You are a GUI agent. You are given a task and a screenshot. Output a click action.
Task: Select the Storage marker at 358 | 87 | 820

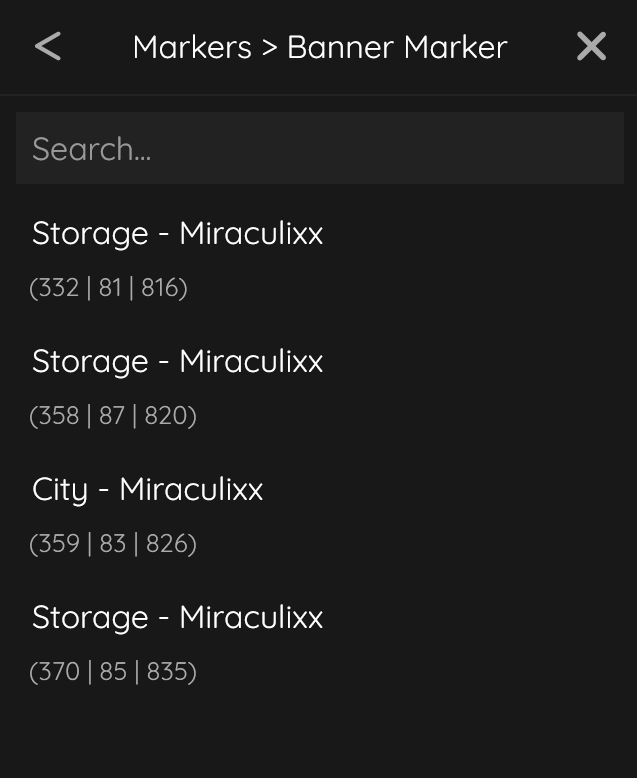click(177, 362)
